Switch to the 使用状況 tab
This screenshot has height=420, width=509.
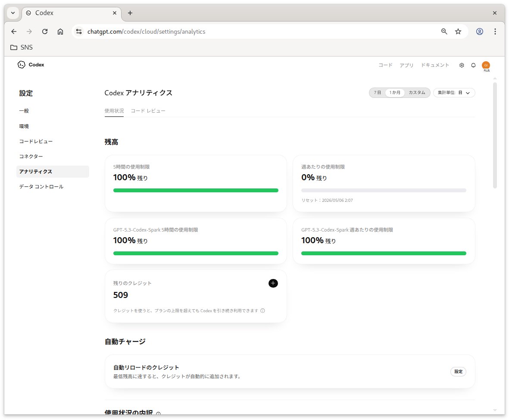(114, 111)
